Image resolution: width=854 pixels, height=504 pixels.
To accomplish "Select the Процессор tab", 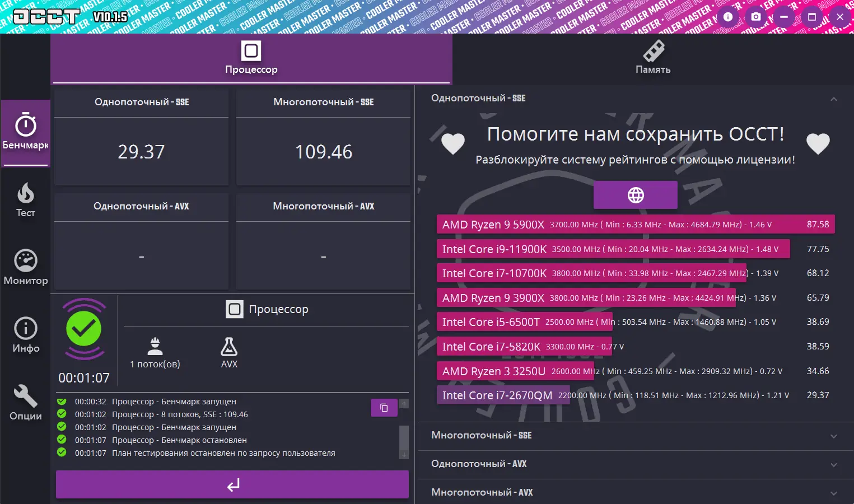I will [251, 59].
